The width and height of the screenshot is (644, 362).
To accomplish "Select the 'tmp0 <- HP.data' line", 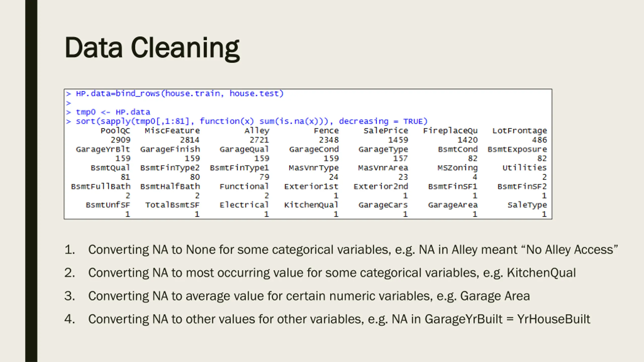I will click(108, 112).
